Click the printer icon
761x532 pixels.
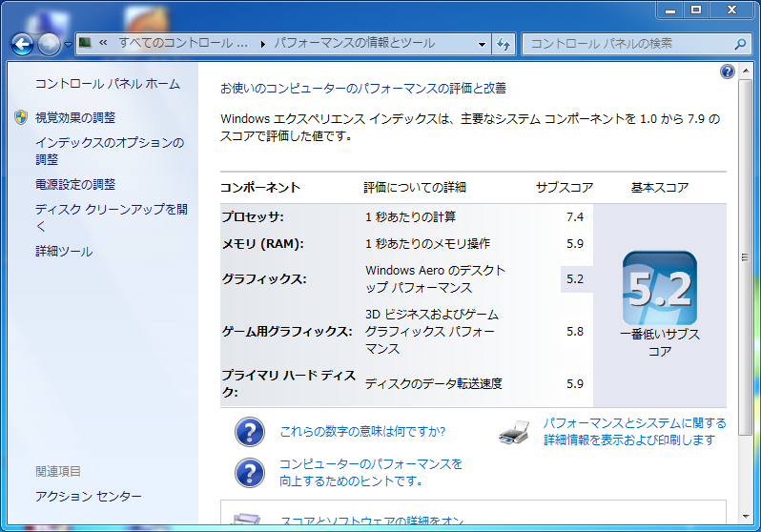[514, 432]
